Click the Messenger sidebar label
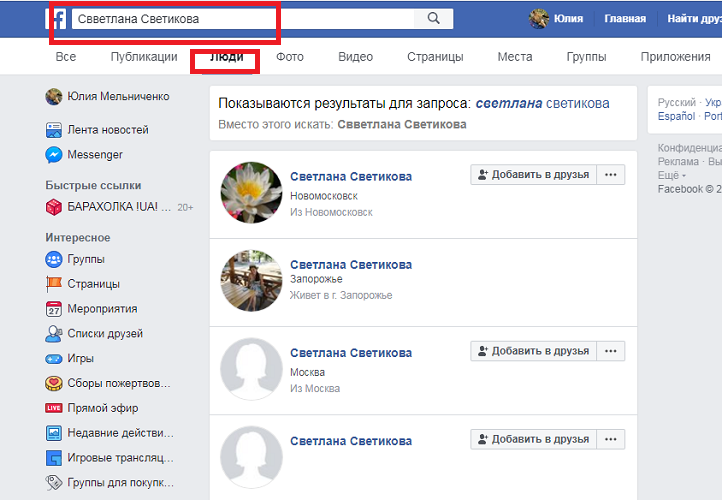The width and height of the screenshot is (722, 500). (95, 155)
